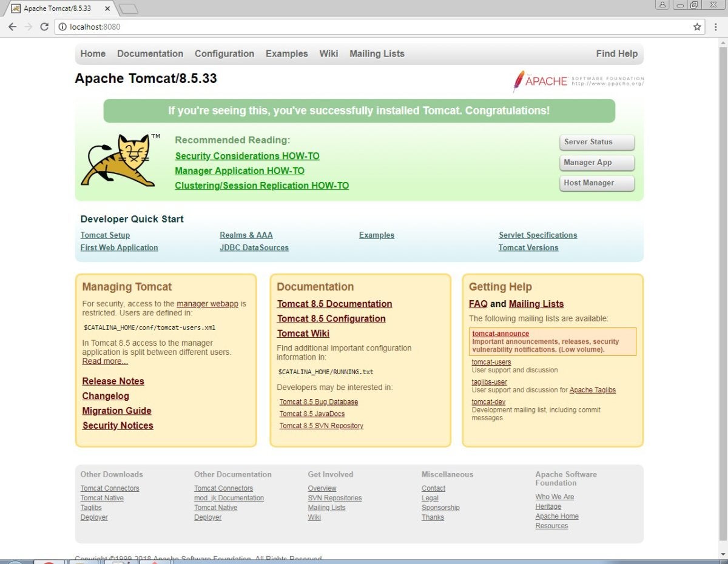Click the Tomcat cat mascot image
The width and height of the screenshot is (728, 564).
(x=121, y=160)
